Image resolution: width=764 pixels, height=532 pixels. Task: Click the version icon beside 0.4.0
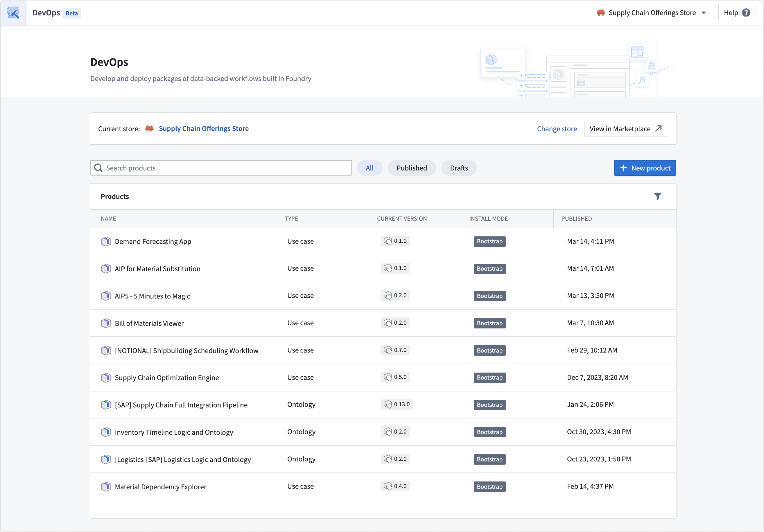point(388,486)
